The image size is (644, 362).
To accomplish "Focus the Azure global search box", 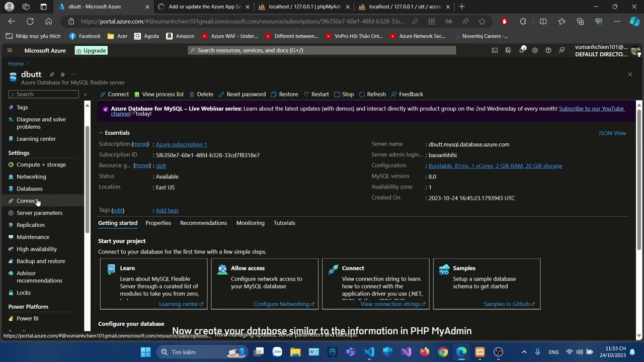I will (x=322, y=50).
